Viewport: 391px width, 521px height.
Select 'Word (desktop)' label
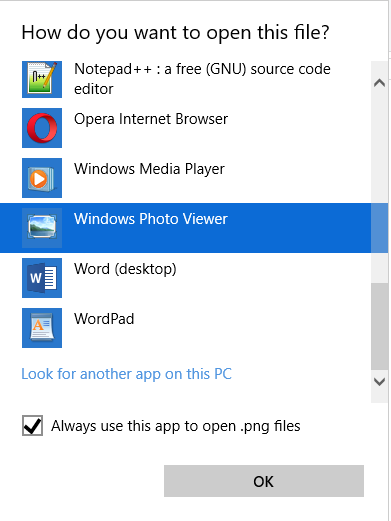pyautogui.click(x=125, y=269)
